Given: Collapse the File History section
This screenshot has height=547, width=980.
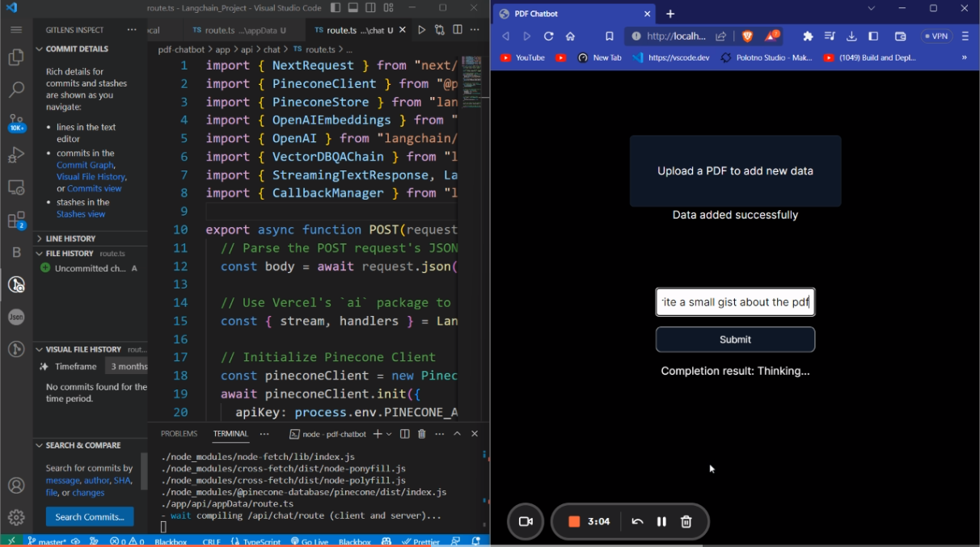Looking at the screenshot, I should (x=90, y=254).
